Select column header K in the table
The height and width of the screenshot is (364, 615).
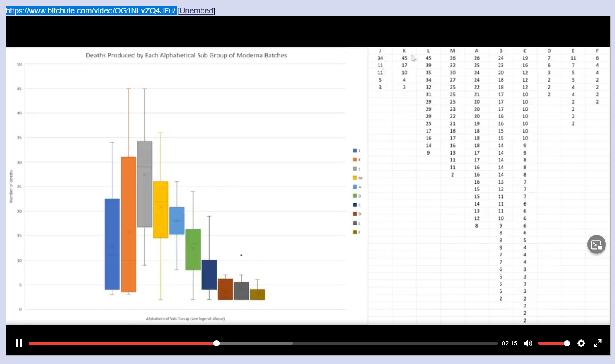405,51
